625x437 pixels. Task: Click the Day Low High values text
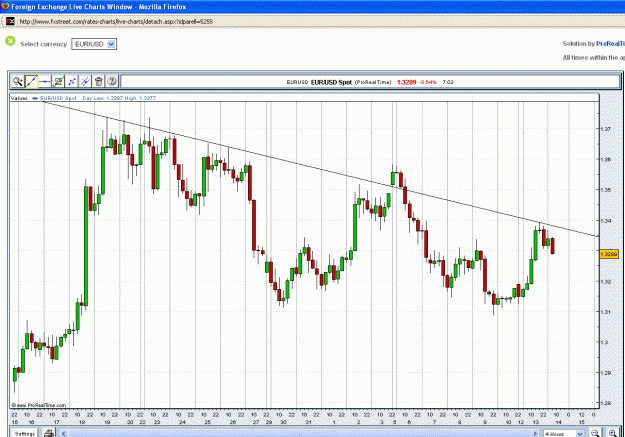(119, 98)
